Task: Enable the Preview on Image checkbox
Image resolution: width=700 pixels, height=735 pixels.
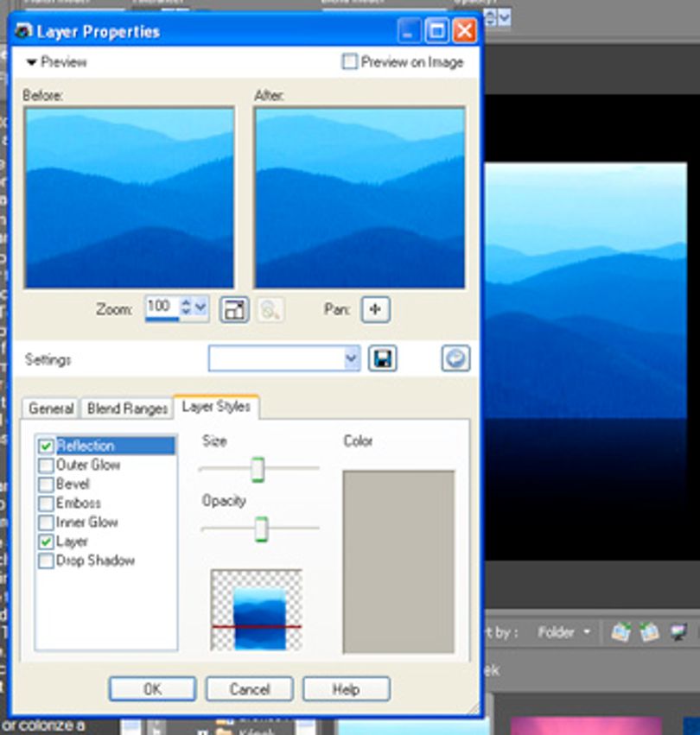Action: (x=349, y=61)
